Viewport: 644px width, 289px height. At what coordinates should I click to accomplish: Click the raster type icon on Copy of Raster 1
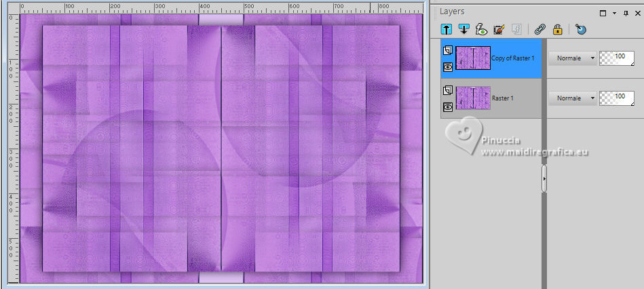(448, 50)
